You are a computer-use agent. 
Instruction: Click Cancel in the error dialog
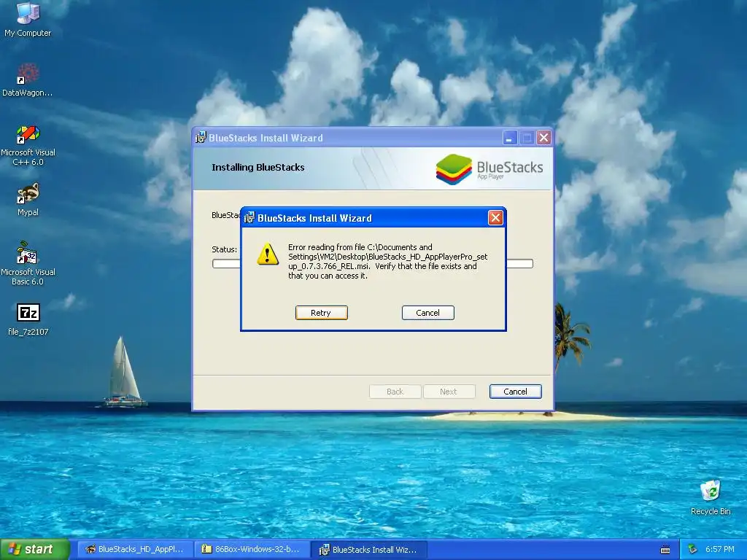coord(427,313)
